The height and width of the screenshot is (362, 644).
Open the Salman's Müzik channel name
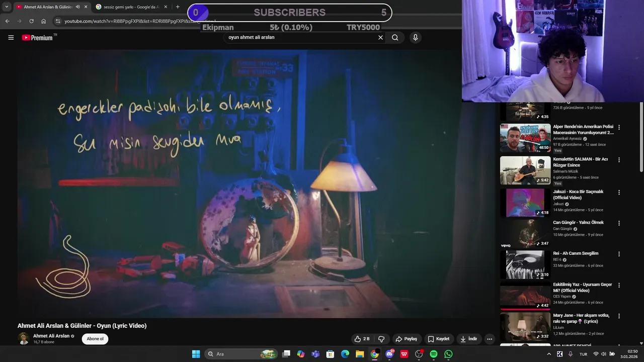tap(566, 171)
